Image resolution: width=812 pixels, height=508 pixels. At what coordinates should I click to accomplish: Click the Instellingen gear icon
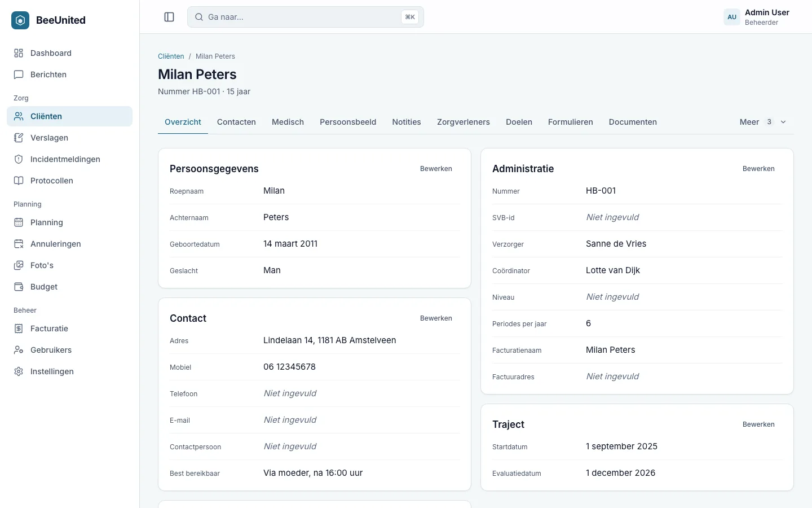(19, 371)
